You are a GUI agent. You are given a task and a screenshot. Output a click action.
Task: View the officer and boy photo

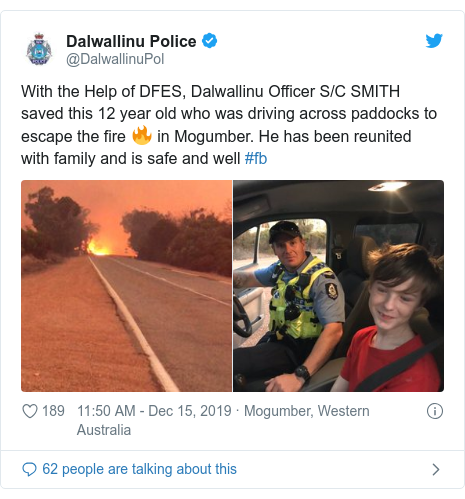point(338,286)
